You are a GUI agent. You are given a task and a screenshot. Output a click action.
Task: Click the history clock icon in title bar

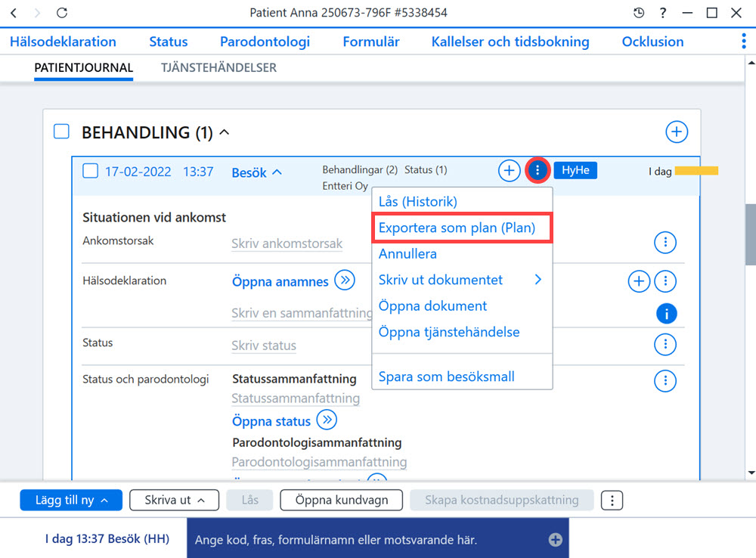coord(639,13)
